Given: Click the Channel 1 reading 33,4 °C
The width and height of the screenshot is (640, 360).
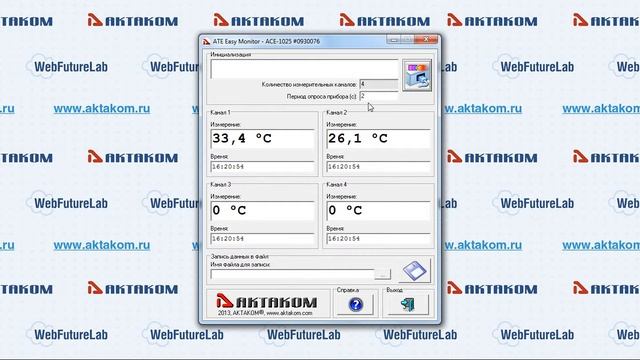Looking at the screenshot, I should tap(262, 139).
